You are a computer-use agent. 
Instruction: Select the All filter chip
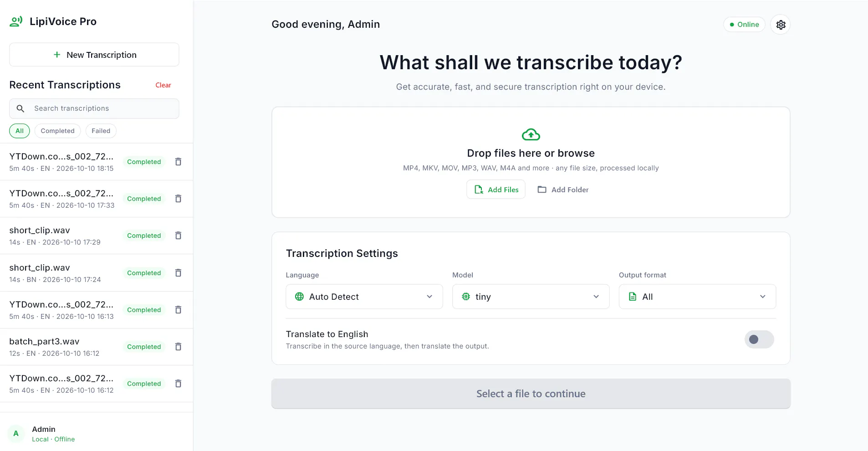pyautogui.click(x=20, y=131)
